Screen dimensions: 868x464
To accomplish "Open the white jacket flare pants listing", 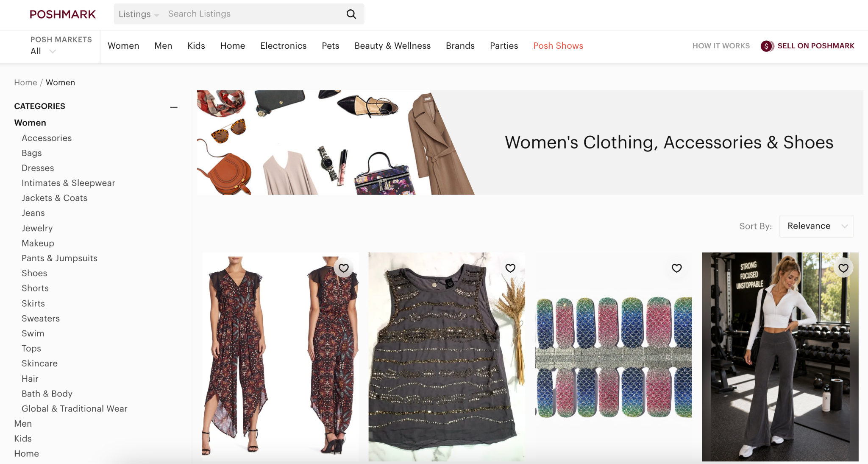I will point(780,357).
